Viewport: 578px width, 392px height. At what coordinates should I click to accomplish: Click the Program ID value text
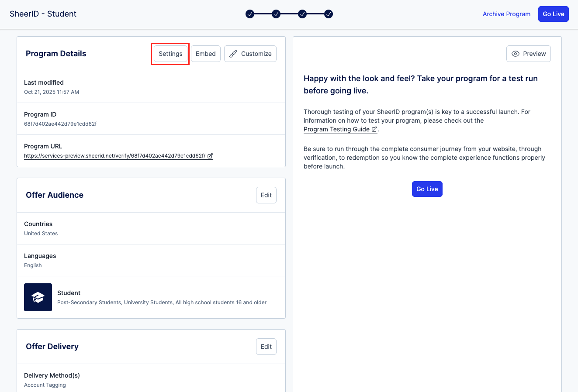(x=60, y=124)
